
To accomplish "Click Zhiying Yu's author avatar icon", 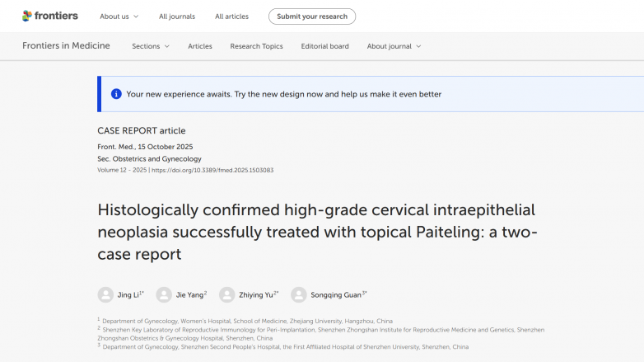I will 227,294.
